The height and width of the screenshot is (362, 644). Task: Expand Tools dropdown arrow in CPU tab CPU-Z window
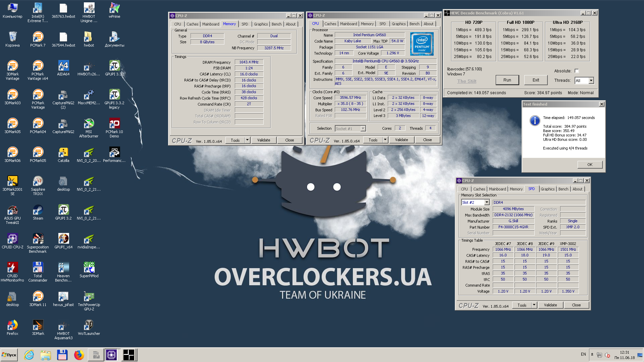[385, 140]
